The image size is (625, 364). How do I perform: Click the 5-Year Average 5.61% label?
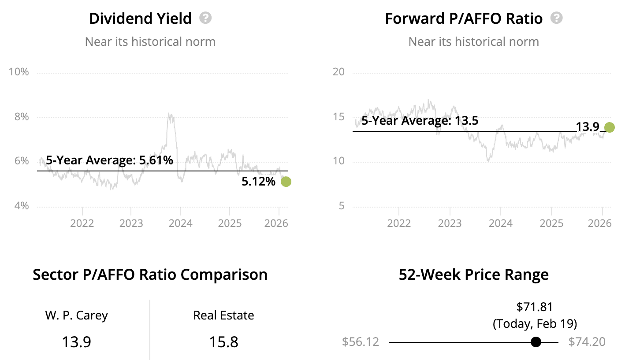(x=109, y=160)
